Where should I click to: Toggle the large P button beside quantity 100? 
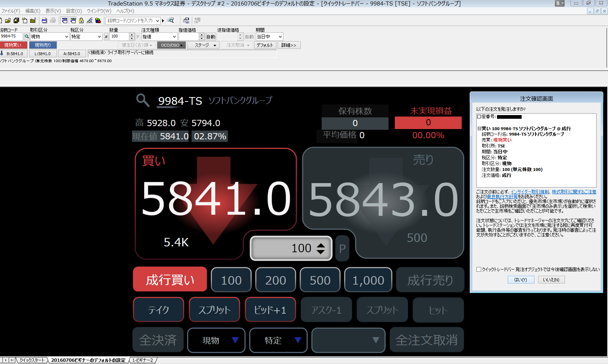click(x=342, y=249)
